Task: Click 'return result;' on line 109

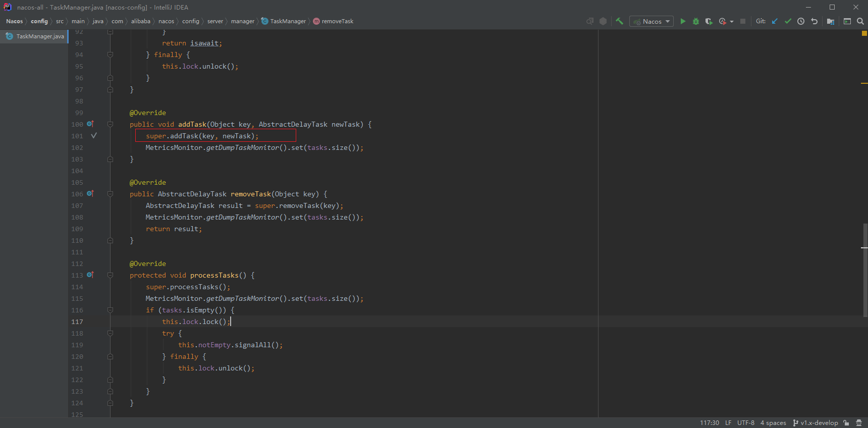Action: pos(174,229)
